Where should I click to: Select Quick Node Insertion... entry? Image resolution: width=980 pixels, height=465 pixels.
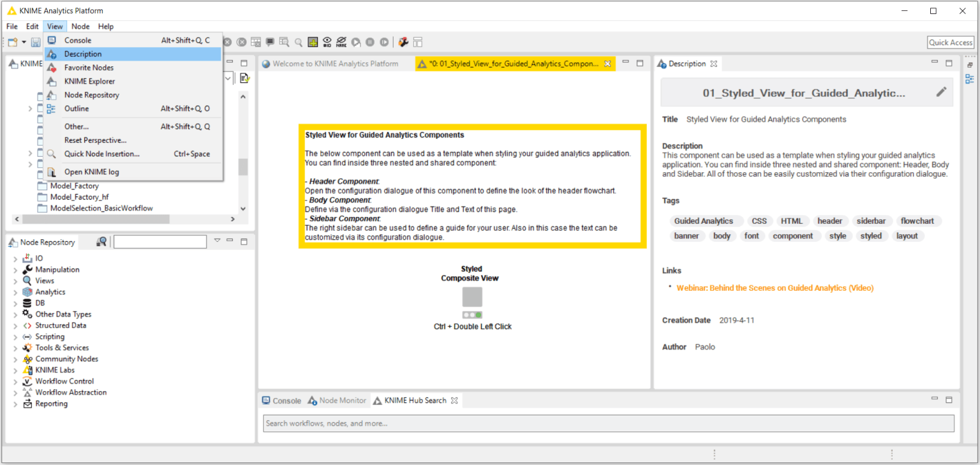pyautogui.click(x=133, y=154)
